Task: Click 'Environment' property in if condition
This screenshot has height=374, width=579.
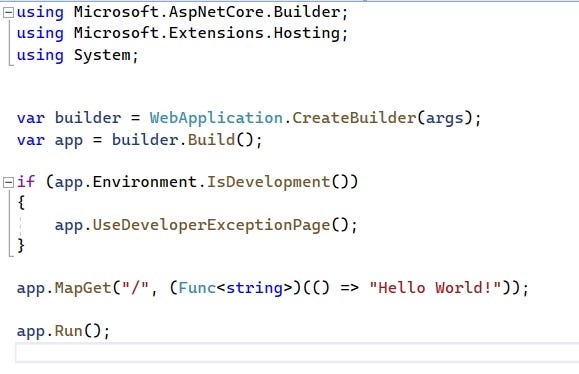Action: click(x=145, y=182)
